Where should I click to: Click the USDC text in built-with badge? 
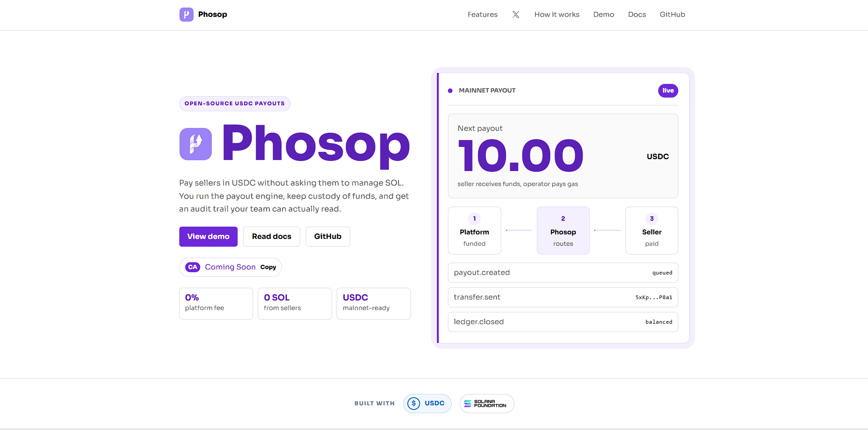435,404
